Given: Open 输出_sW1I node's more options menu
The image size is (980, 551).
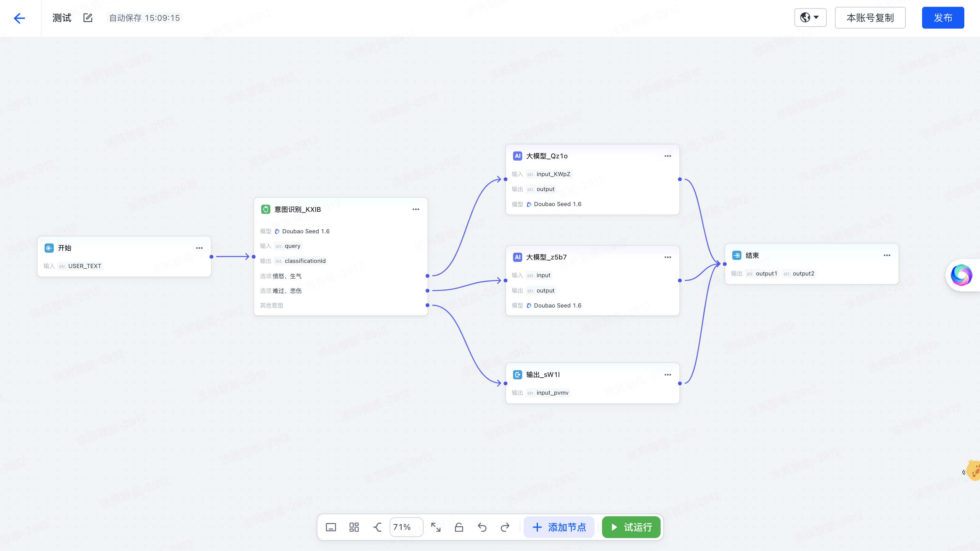Looking at the screenshot, I should 668,375.
